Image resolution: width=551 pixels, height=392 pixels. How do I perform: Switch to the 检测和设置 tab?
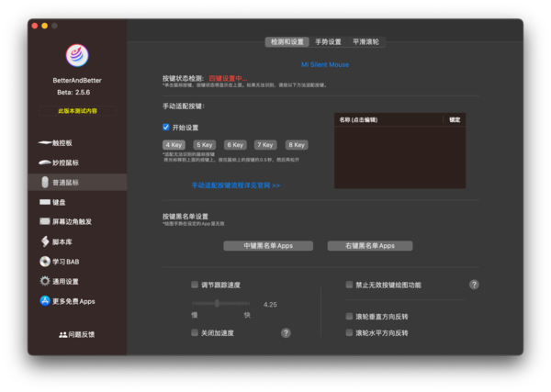287,42
